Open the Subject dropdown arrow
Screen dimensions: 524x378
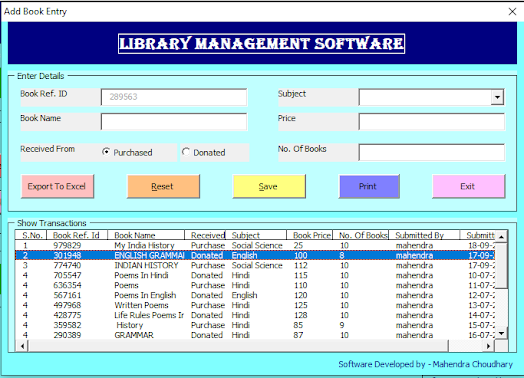point(497,97)
